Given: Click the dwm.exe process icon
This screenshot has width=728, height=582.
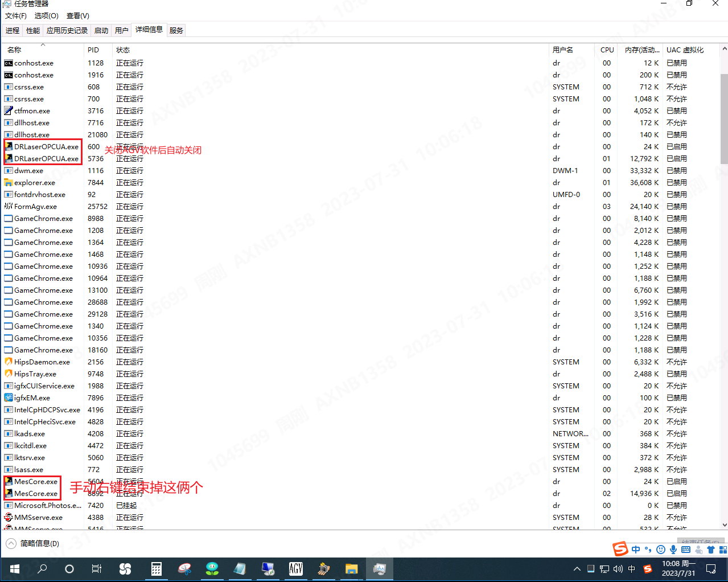Looking at the screenshot, I should tap(9, 170).
